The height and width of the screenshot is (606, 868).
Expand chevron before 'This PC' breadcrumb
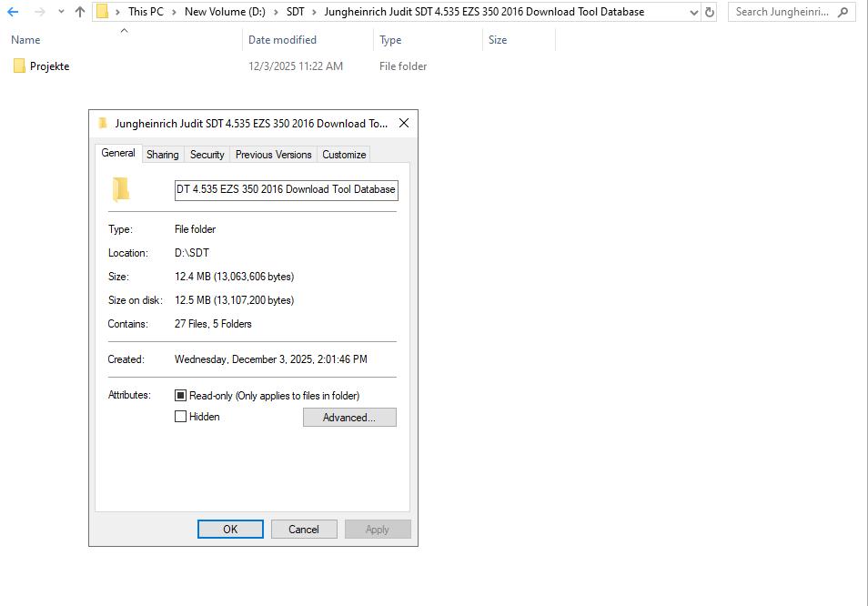(117, 12)
